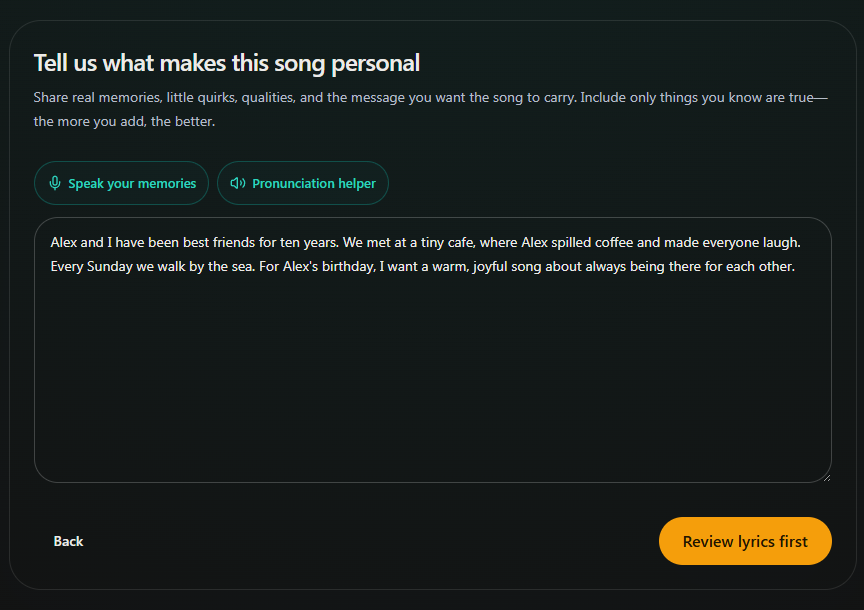Click the text 'Alex and I have been best friends'
The height and width of the screenshot is (610, 864).
pyautogui.click(x=153, y=242)
